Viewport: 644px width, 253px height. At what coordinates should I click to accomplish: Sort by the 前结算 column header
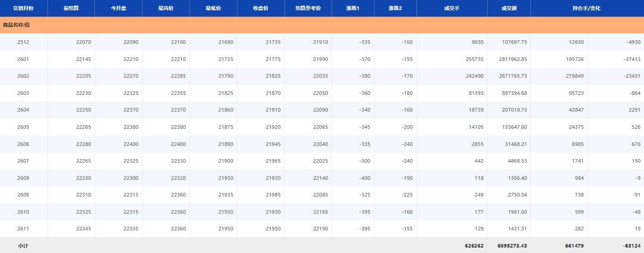click(71, 9)
